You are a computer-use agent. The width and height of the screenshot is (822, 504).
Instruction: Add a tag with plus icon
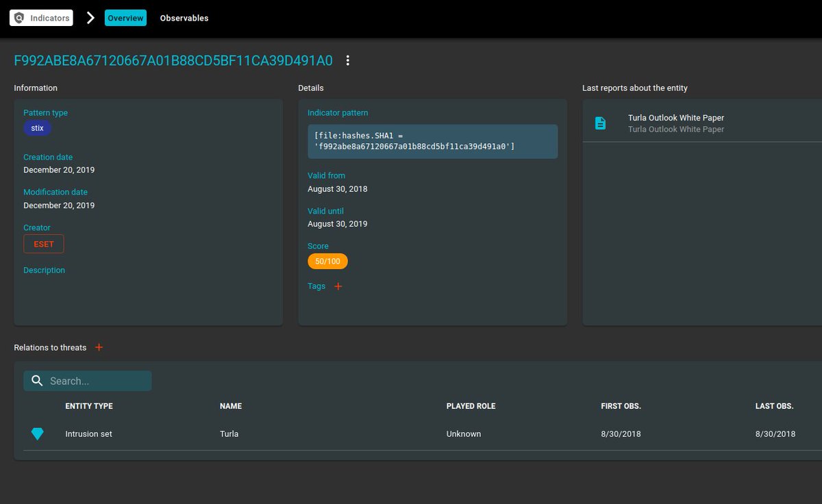tap(338, 286)
